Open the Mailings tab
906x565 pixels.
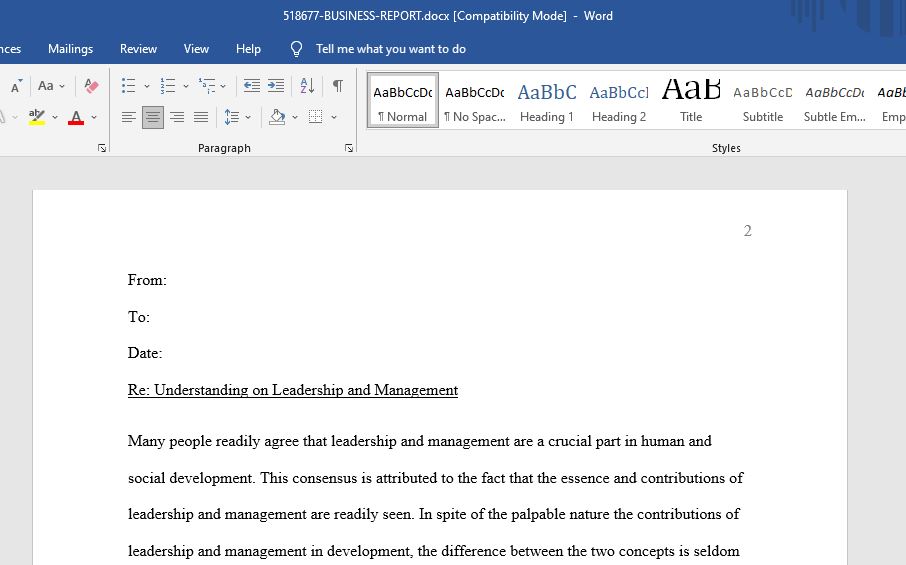coord(70,49)
